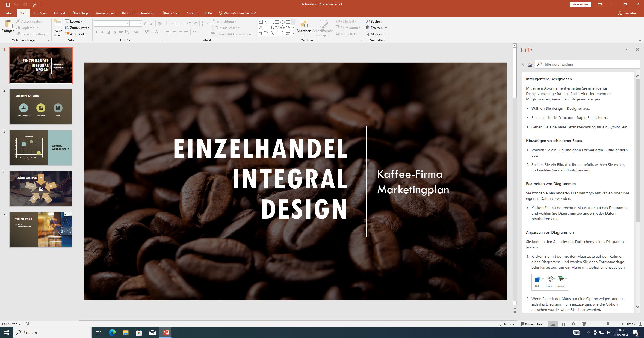The width and height of the screenshot is (644, 338).
Task: Click the Hilfe durchsuchen search field
Action: pyautogui.click(x=587, y=64)
